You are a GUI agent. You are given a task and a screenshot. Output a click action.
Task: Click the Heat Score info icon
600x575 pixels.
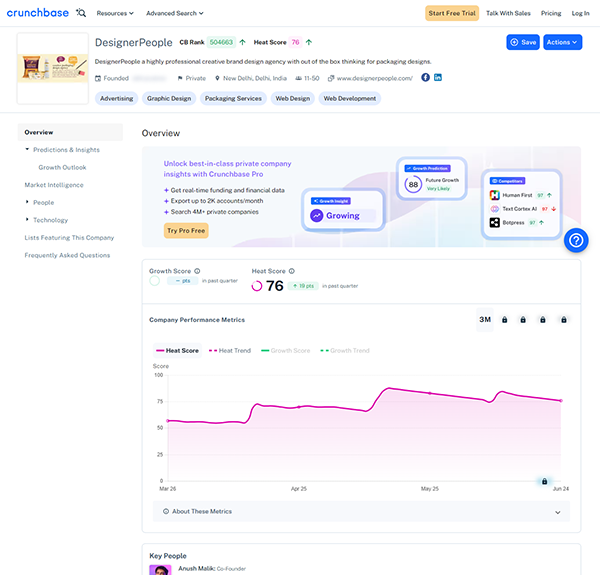292,271
